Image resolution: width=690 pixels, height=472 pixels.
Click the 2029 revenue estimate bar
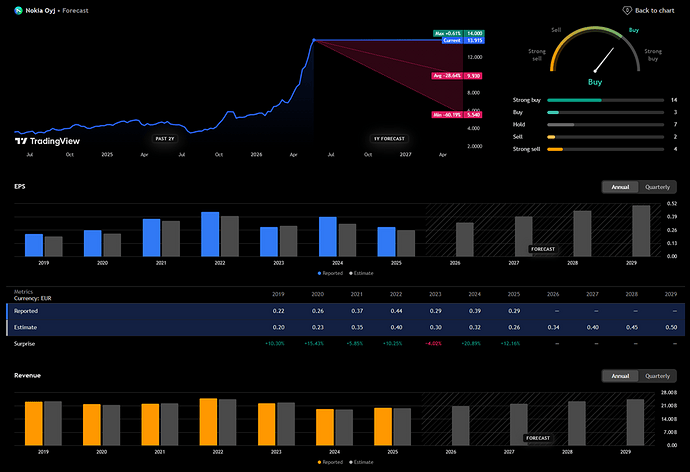635,422
